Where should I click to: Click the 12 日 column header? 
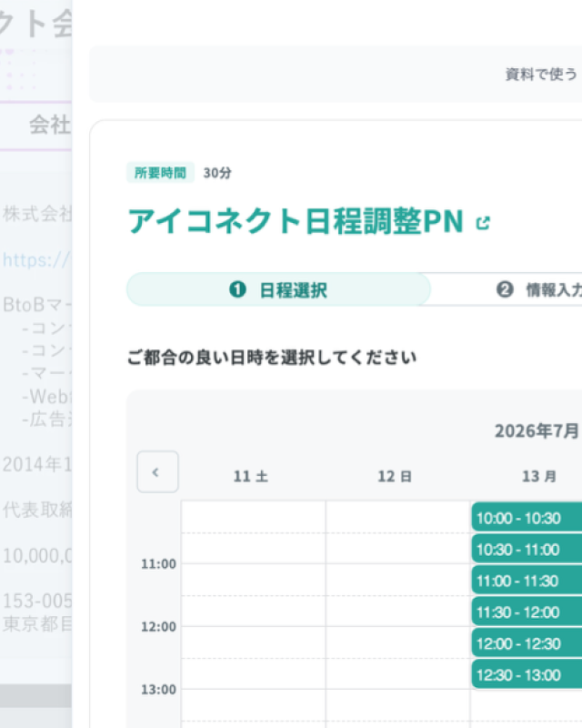click(395, 476)
